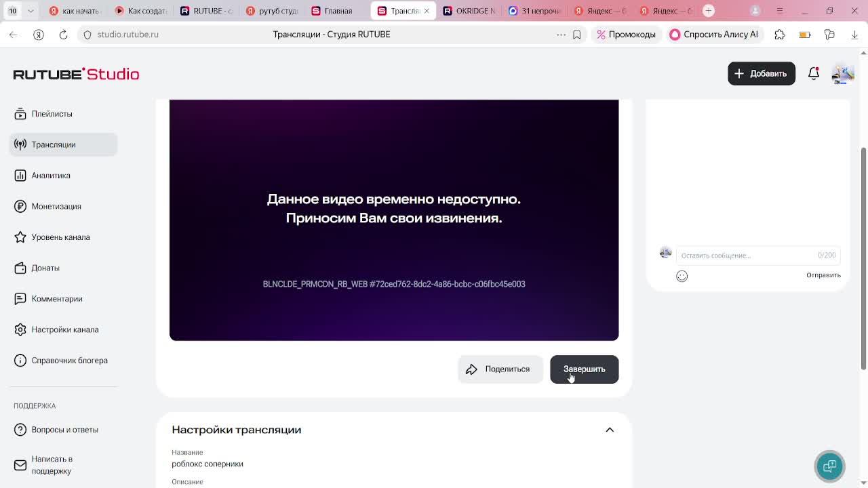Click the page vertical scrollbar
The height and width of the screenshot is (488, 868).
pyautogui.click(x=863, y=258)
